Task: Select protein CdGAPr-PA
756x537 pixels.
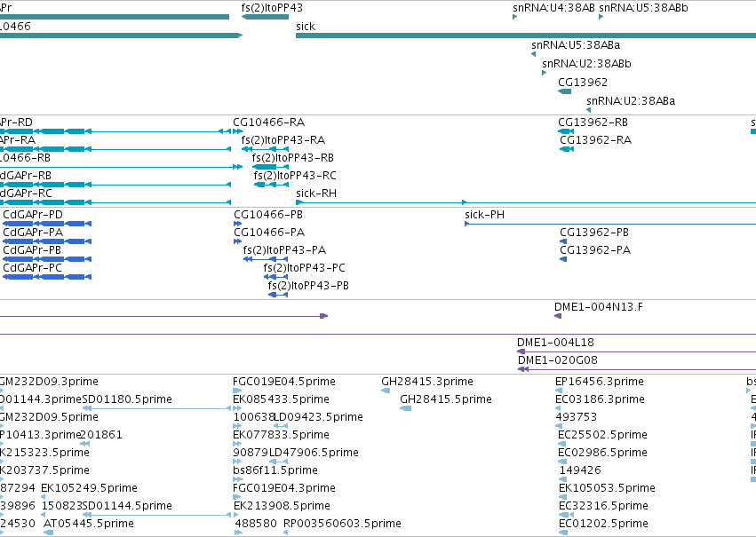Action: point(33,233)
